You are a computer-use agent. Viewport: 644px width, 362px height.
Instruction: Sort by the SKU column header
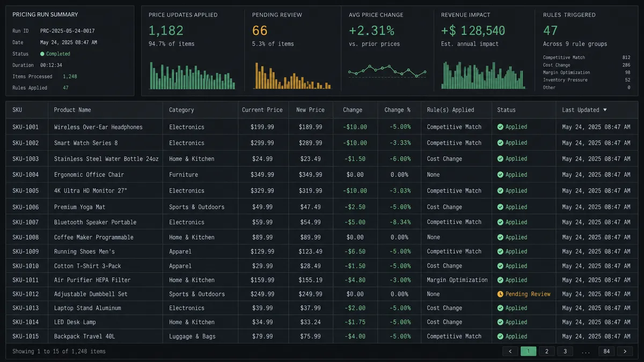18,110
